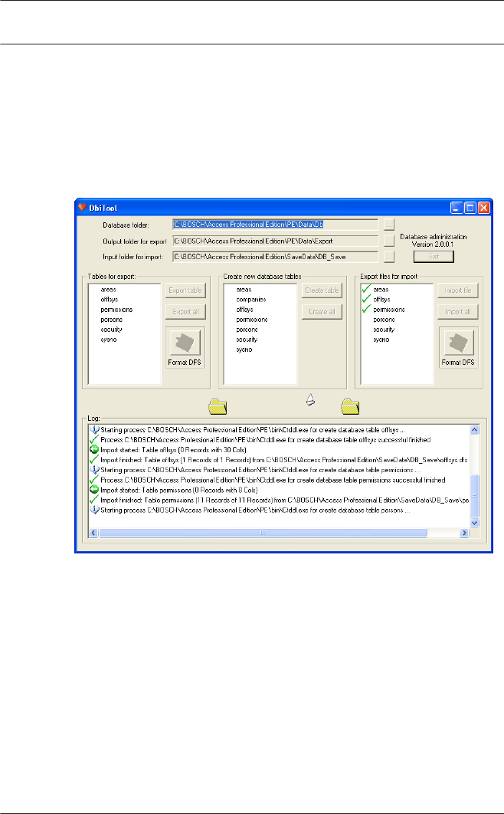This screenshot has width=504, height=814.
Task: Select permissions in Tables for export list
Action: pos(116,310)
